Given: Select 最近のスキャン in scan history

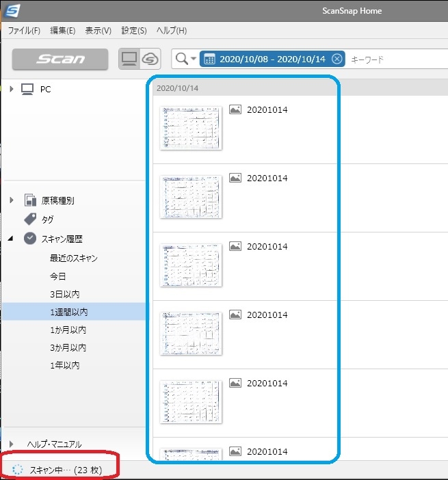Looking at the screenshot, I should point(73,258).
